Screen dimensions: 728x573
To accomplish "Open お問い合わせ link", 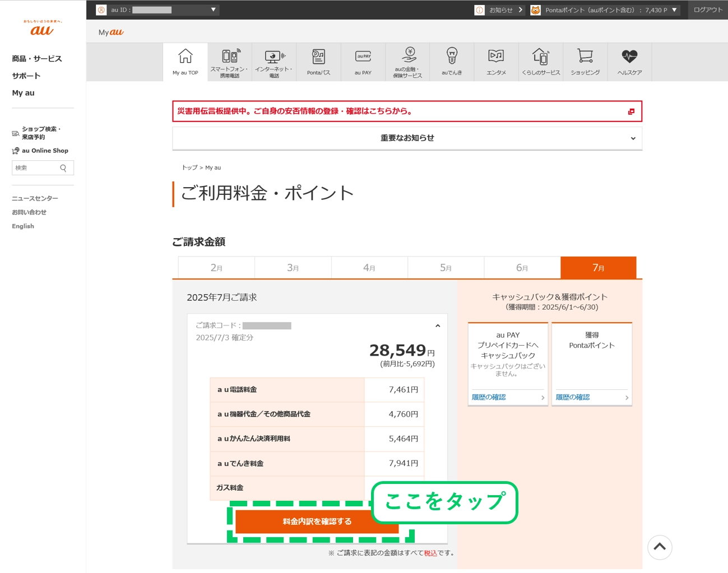I will [29, 212].
